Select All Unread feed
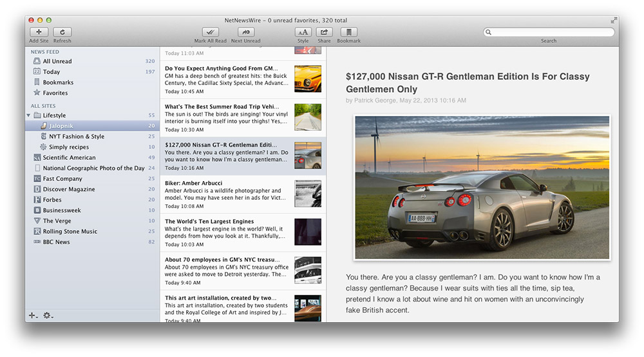The height and width of the screenshot is (357, 644). click(93, 61)
